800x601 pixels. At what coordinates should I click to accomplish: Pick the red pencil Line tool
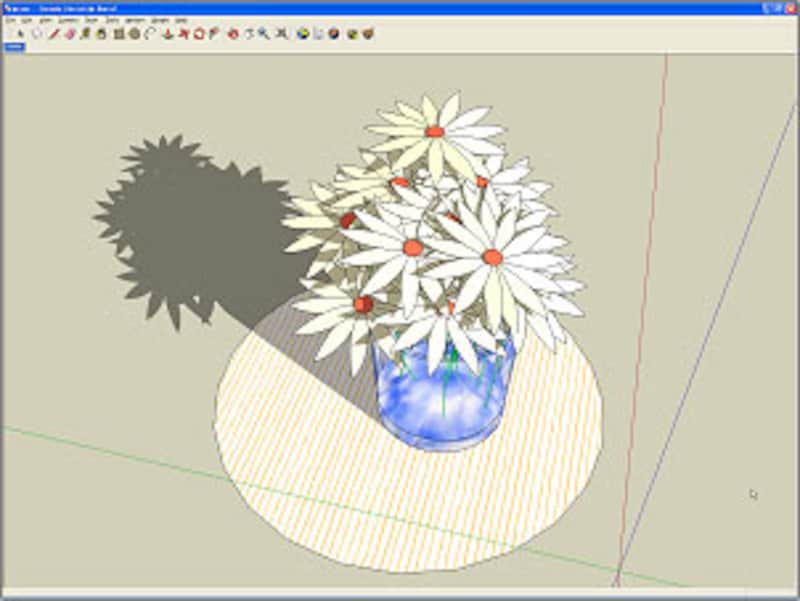coord(54,34)
